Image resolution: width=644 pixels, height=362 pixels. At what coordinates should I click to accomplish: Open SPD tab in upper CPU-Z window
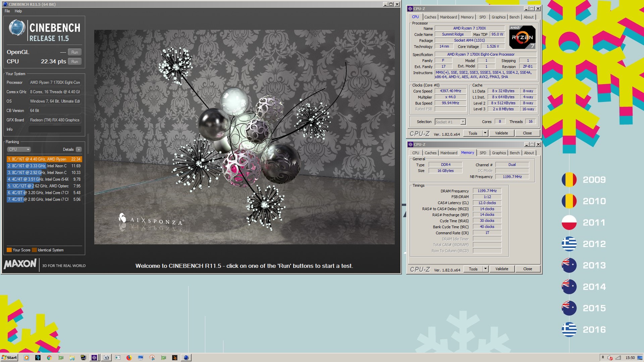[482, 17]
